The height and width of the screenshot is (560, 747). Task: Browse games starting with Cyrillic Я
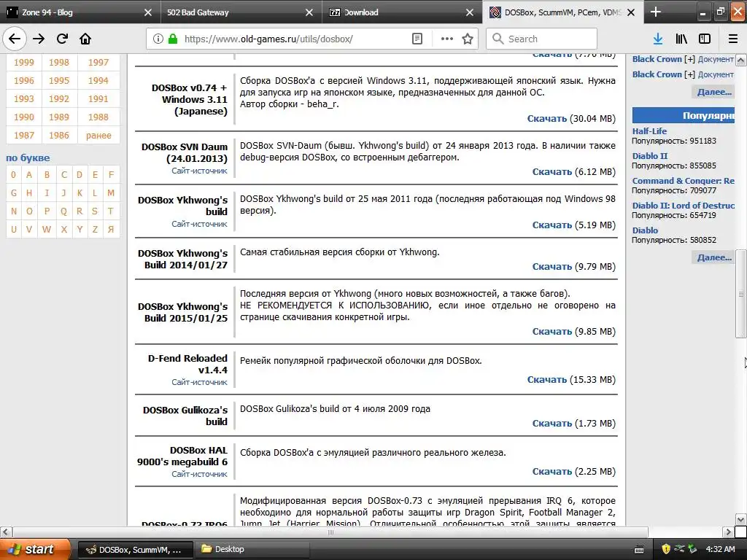click(x=111, y=230)
